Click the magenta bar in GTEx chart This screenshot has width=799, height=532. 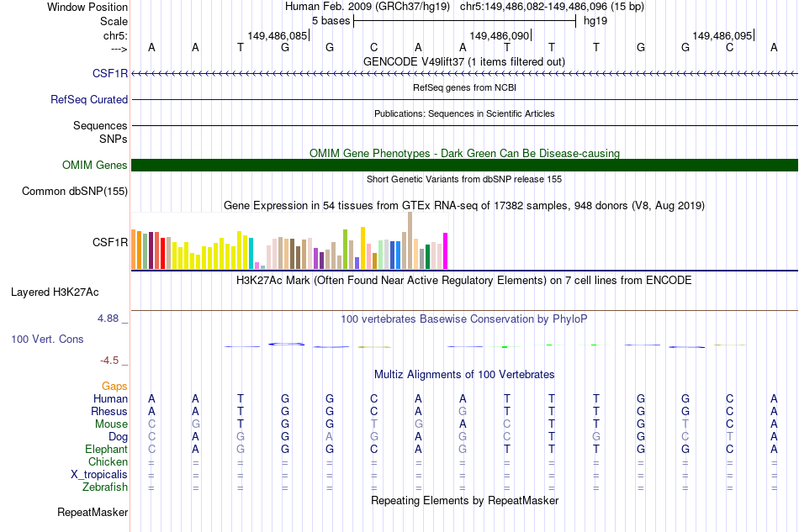point(446,251)
